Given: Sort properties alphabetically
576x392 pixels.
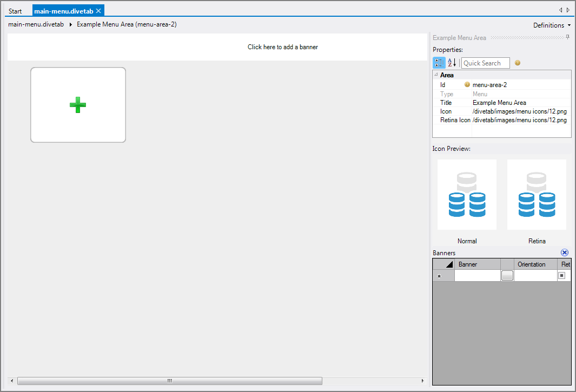Looking at the screenshot, I should (452, 63).
